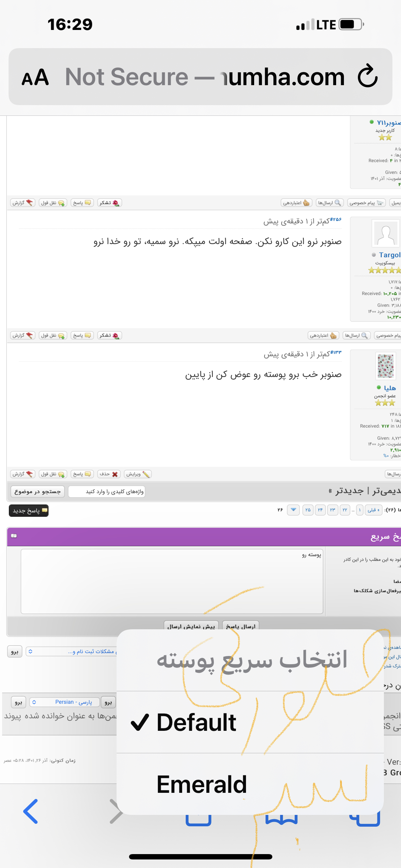
Task: Go to page 24 of the thread
Action: point(320,510)
